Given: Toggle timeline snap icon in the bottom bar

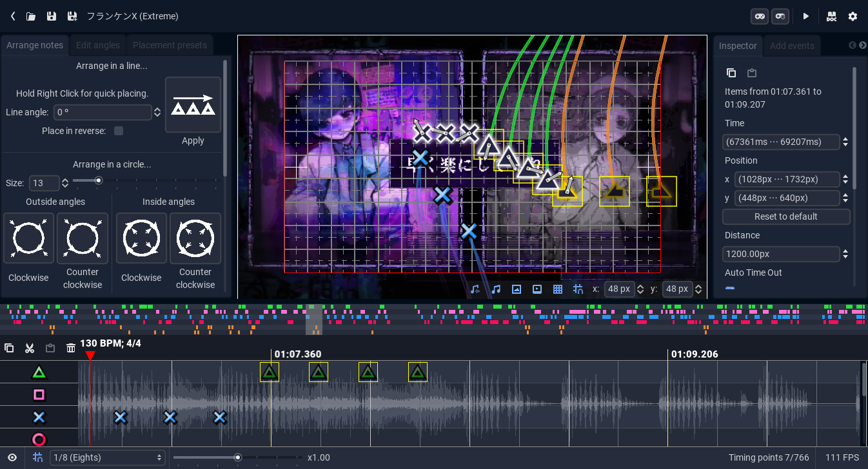Looking at the screenshot, I should coord(38,457).
